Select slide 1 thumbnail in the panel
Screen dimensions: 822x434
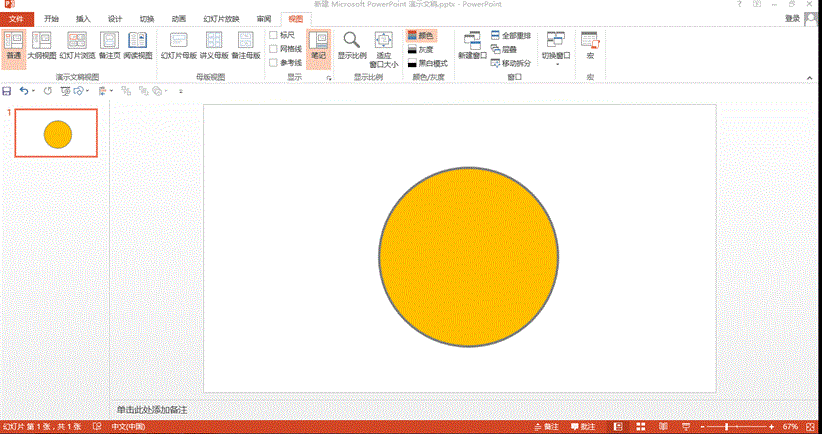(57, 133)
